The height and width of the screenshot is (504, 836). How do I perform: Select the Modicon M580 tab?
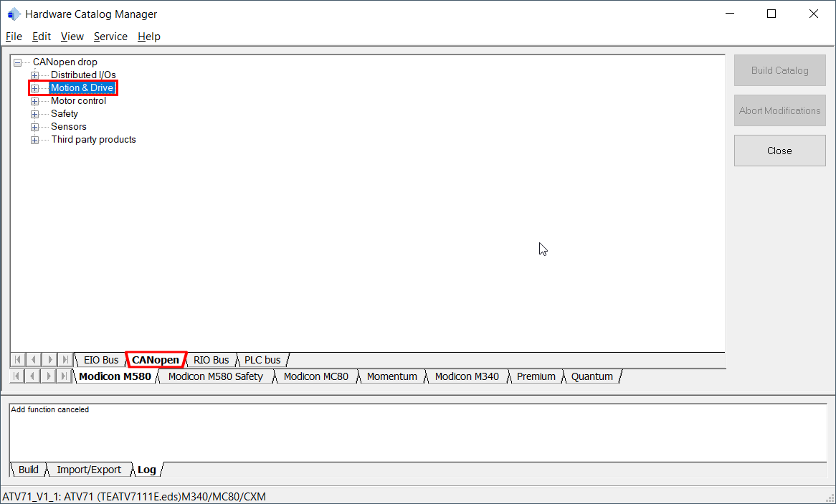click(115, 376)
